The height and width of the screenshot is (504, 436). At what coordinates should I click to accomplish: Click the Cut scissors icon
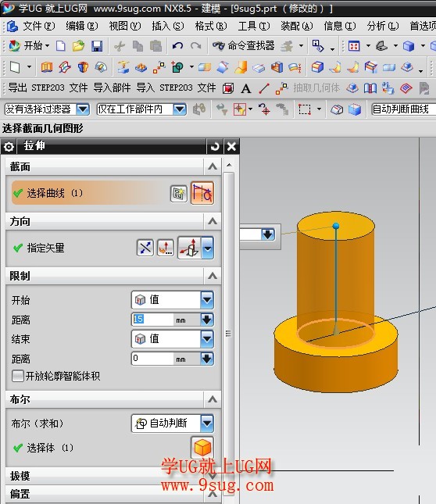click(120, 46)
